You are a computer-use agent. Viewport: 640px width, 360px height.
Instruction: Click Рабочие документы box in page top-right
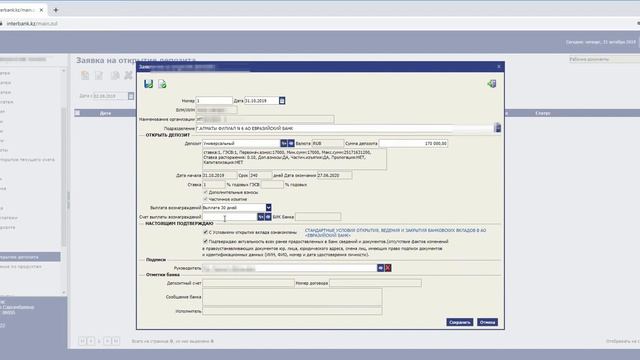coord(604,60)
